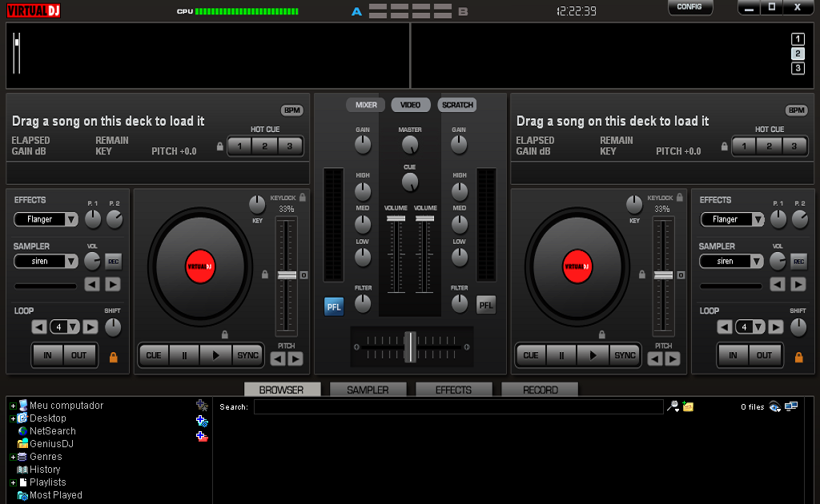Click the crossfader handle
The width and height of the screenshot is (820, 504).
coord(411,347)
